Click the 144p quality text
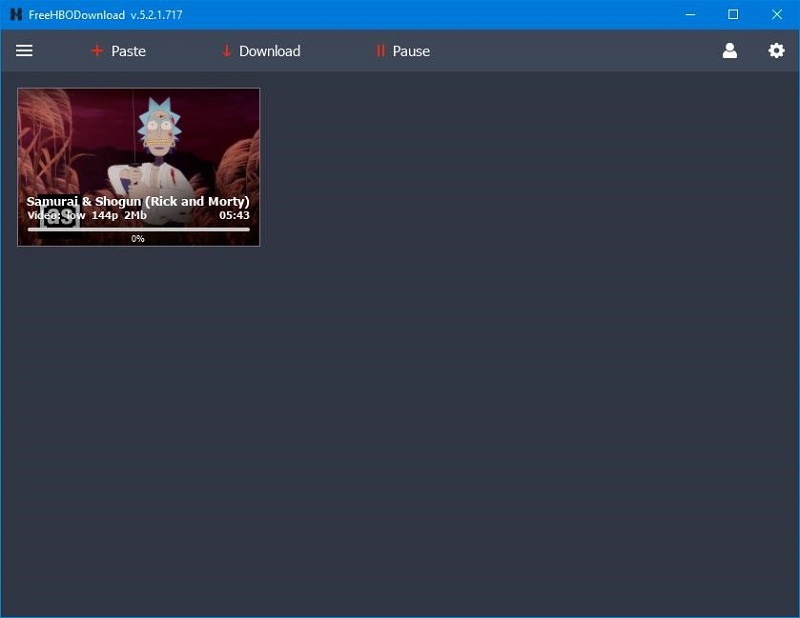This screenshot has width=800, height=618. pyautogui.click(x=105, y=215)
